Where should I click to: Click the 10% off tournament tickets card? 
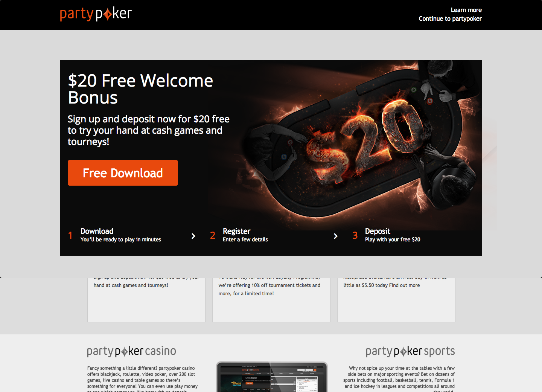tap(271, 300)
